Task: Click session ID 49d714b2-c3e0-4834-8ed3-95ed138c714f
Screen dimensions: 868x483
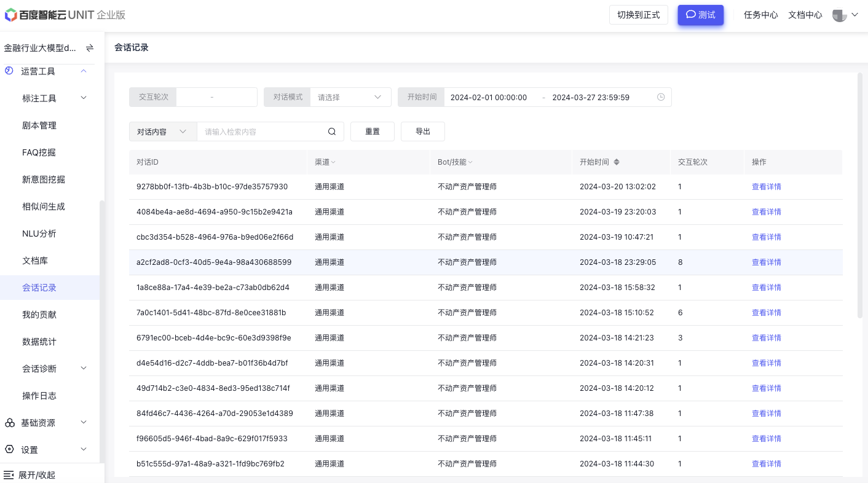Action: [213, 388]
